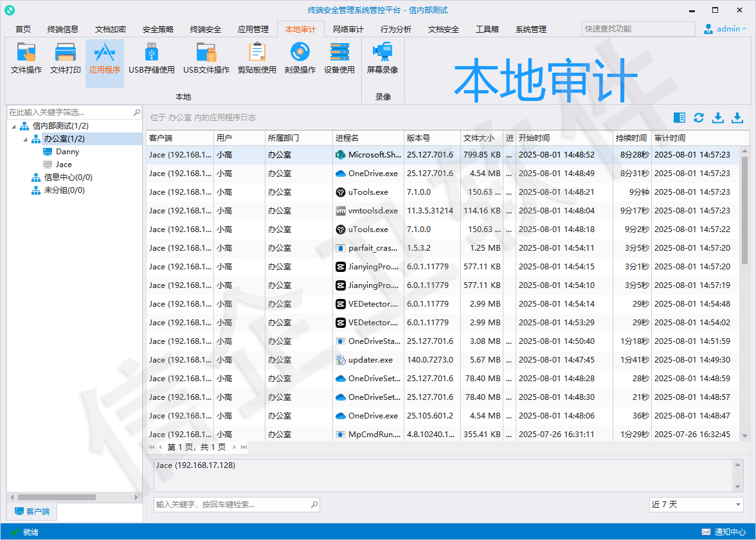Image resolution: width=756 pixels, height=540 pixels.
Task: Switch to the 首页 tab
Action: 23,30
